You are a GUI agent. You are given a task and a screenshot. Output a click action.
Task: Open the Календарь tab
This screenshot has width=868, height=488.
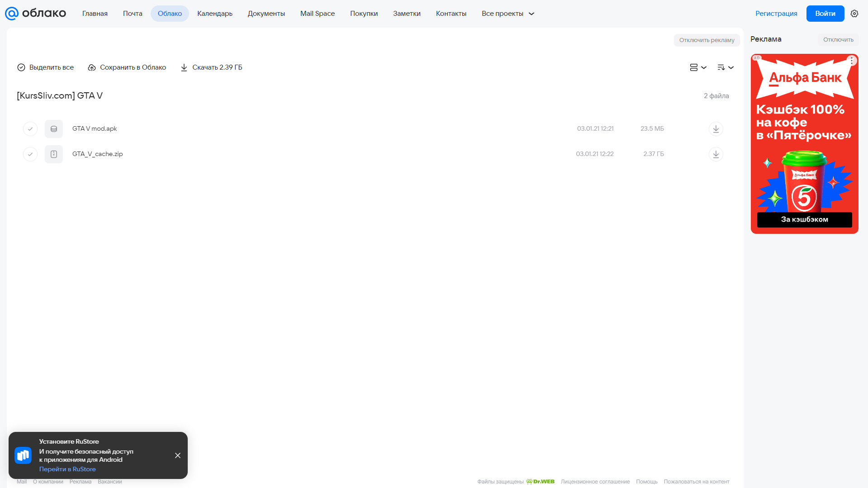[x=215, y=14]
